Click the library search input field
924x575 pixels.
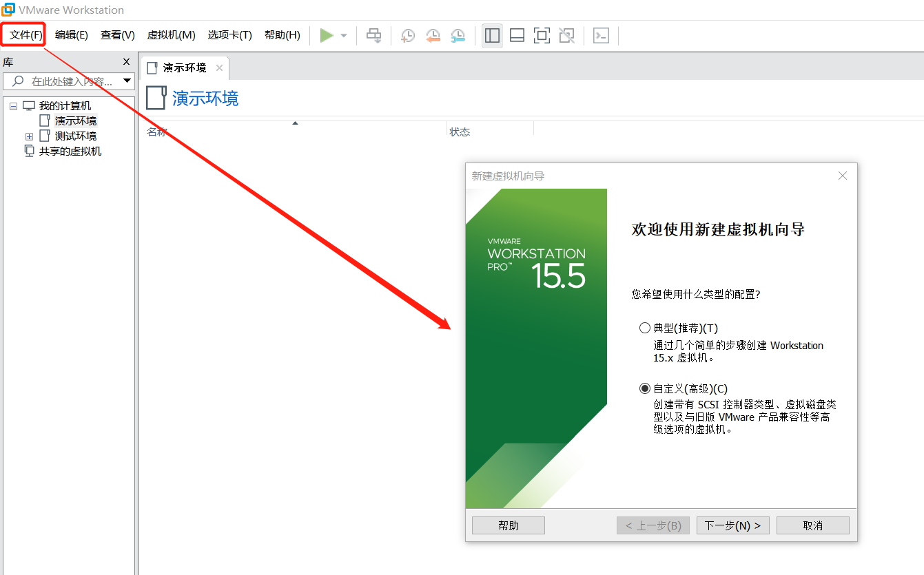point(69,81)
